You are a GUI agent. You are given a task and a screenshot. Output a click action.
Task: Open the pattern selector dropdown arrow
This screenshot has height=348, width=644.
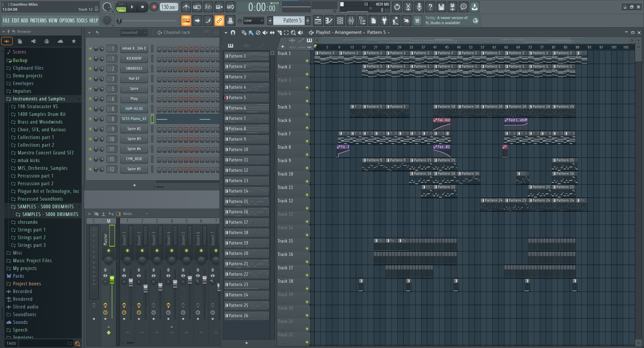270,21
